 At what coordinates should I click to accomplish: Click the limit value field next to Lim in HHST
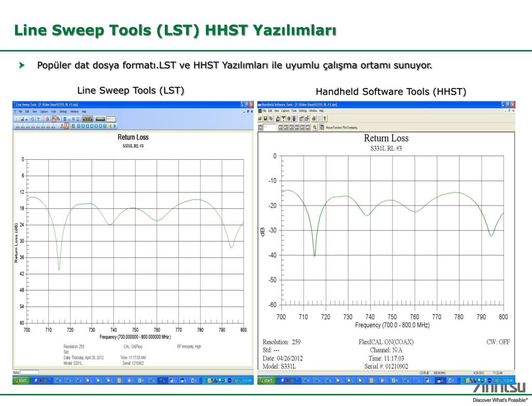(270, 127)
